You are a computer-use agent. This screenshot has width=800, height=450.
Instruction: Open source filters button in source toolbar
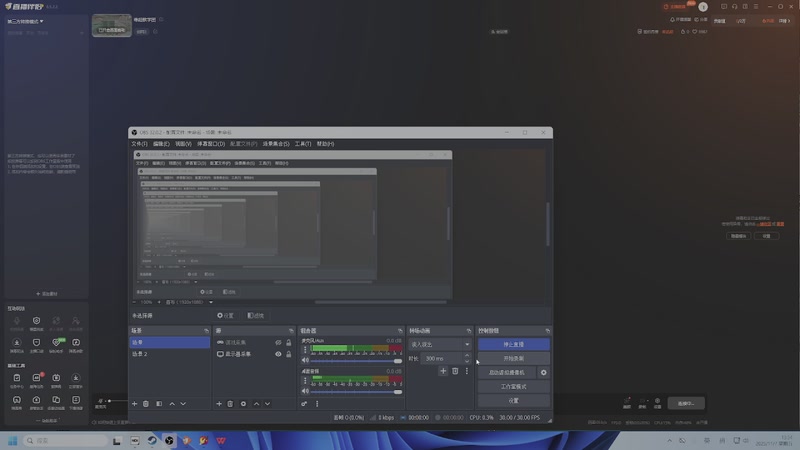(x=256, y=316)
